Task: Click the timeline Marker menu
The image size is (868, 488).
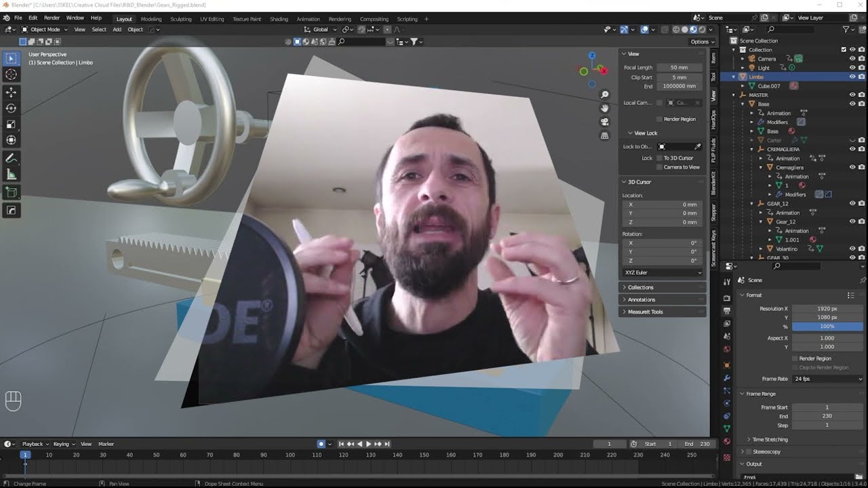Action: (106, 444)
